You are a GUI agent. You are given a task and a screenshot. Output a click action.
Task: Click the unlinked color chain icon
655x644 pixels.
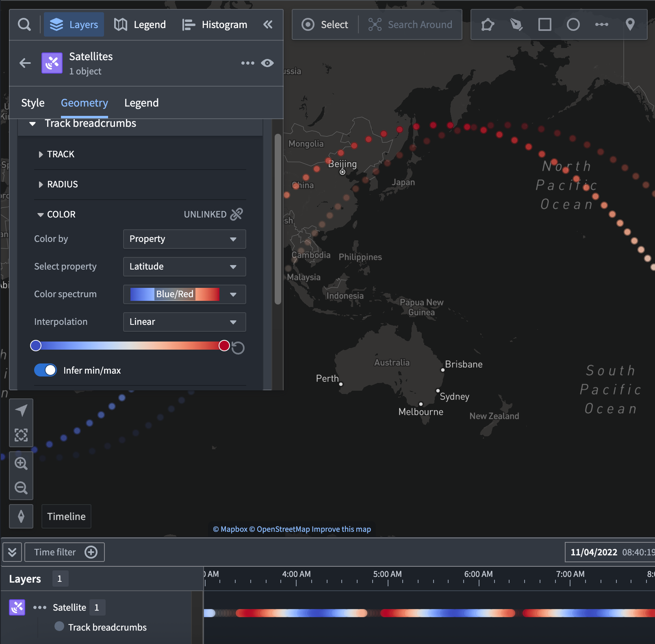[236, 214]
